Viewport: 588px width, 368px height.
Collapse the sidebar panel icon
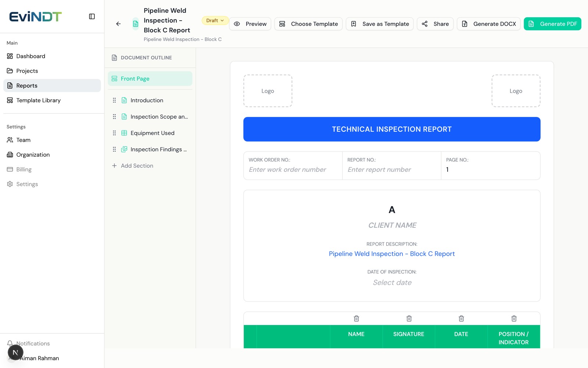click(92, 17)
